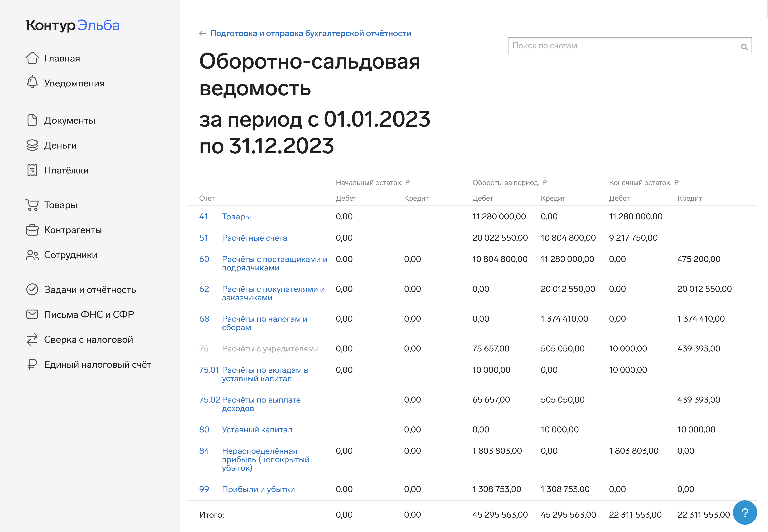Click account number 80

[204, 430]
